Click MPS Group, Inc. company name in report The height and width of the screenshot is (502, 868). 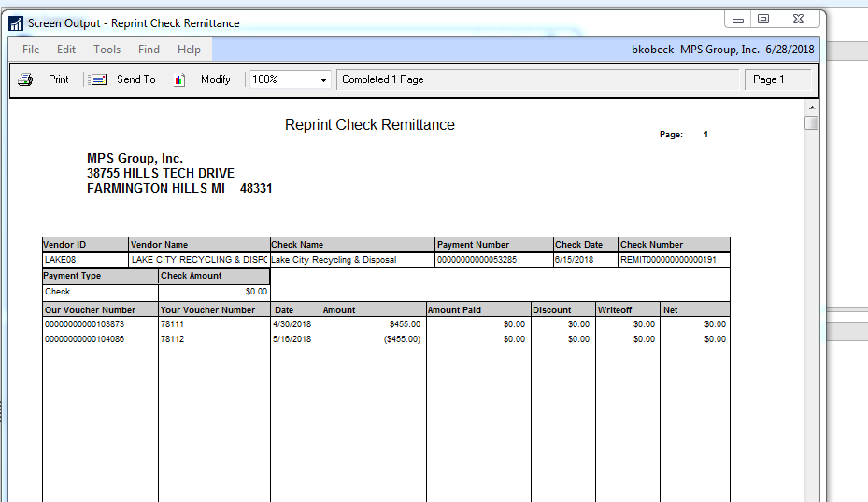pos(135,159)
